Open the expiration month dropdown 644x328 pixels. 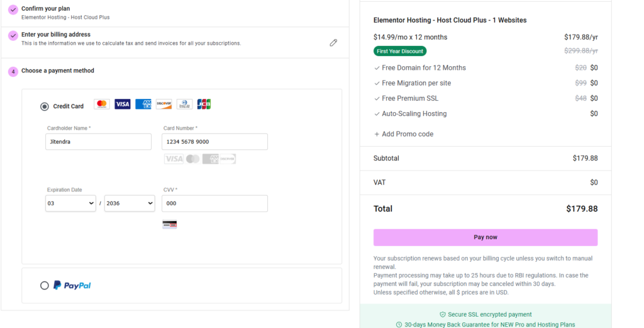70,203
